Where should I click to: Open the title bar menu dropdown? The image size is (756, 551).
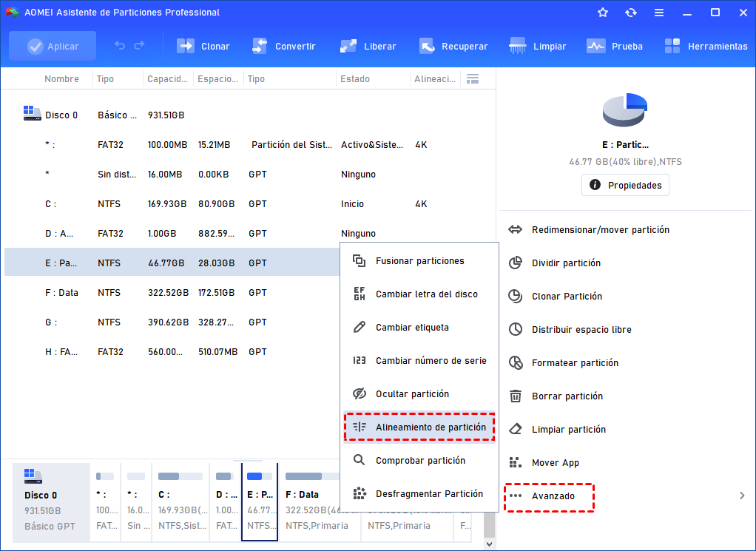click(658, 13)
